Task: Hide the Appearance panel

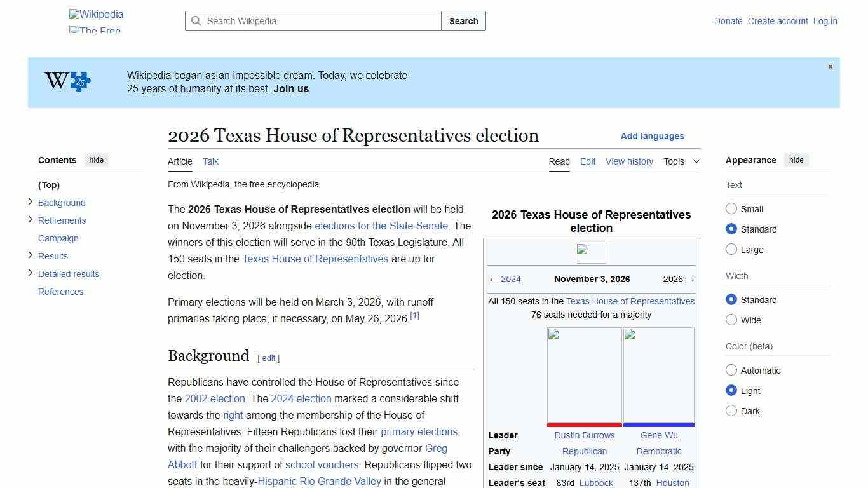Action: click(x=796, y=159)
